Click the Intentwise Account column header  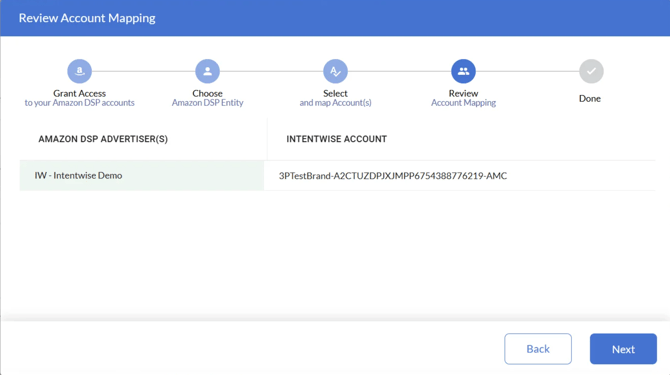tap(337, 139)
